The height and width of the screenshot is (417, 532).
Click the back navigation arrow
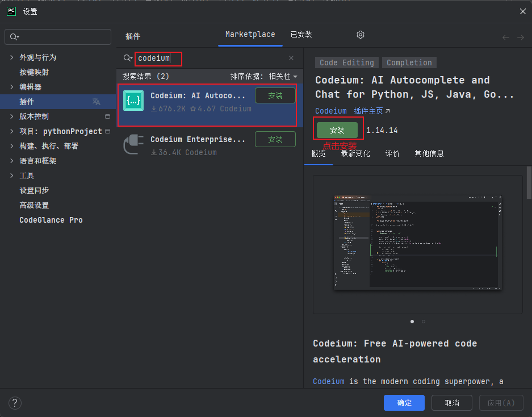tap(505, 38)
